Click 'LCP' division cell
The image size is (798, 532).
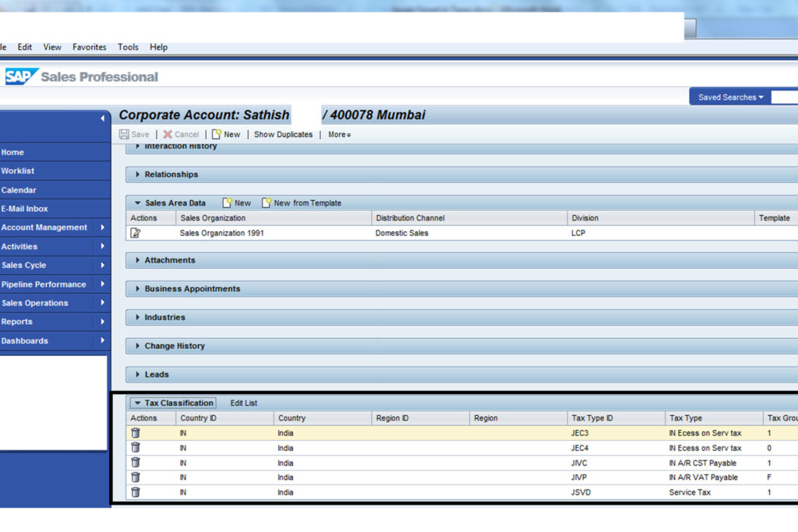tap(578, 233)
